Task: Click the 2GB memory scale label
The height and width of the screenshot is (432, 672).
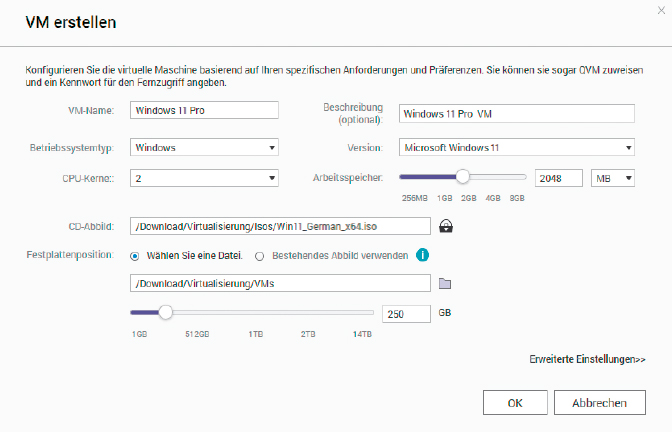Action: 468,198
